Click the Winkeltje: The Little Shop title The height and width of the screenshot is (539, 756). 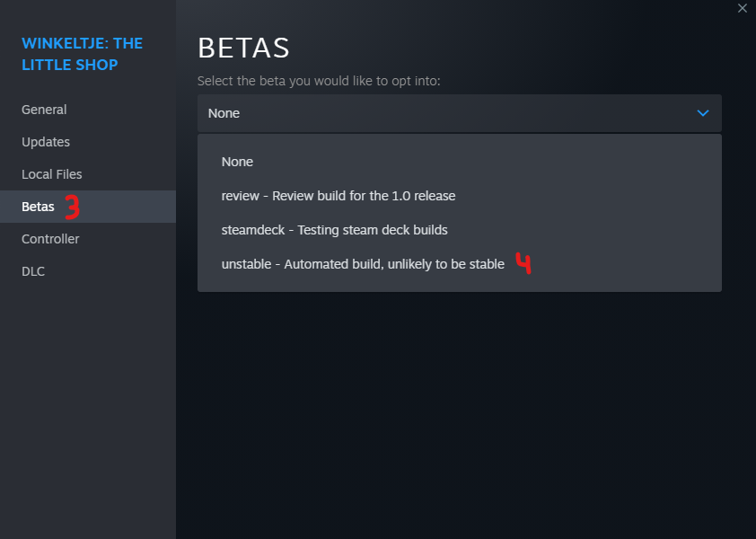tap(82, 54)
